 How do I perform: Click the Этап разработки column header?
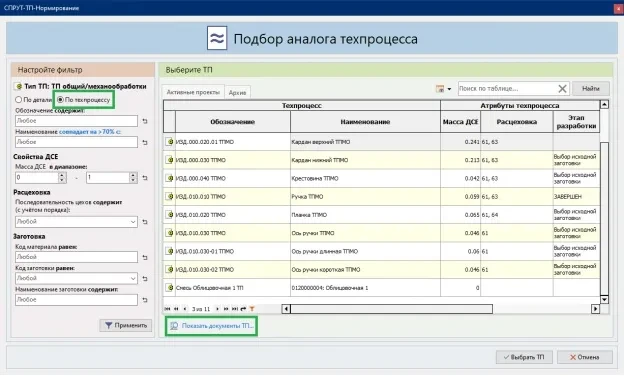click(576, 122)
